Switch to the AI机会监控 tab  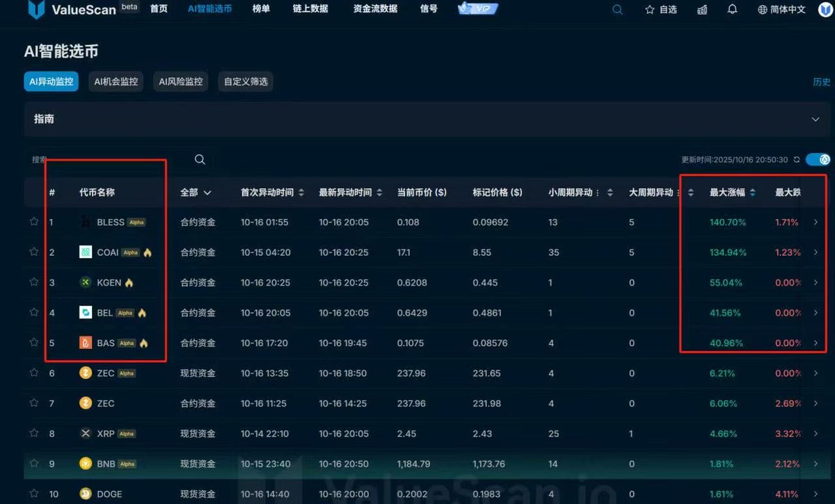pos(116,81)
